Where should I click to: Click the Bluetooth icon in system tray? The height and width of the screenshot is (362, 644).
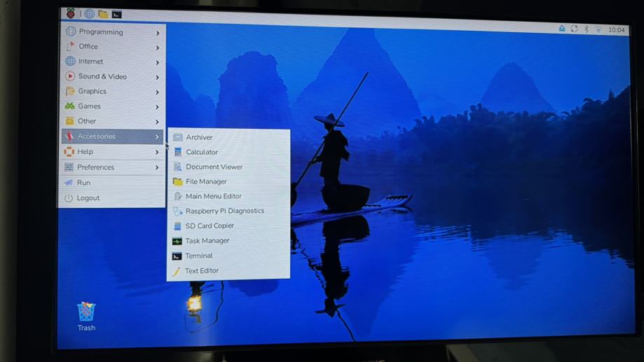tap(587, 29)
